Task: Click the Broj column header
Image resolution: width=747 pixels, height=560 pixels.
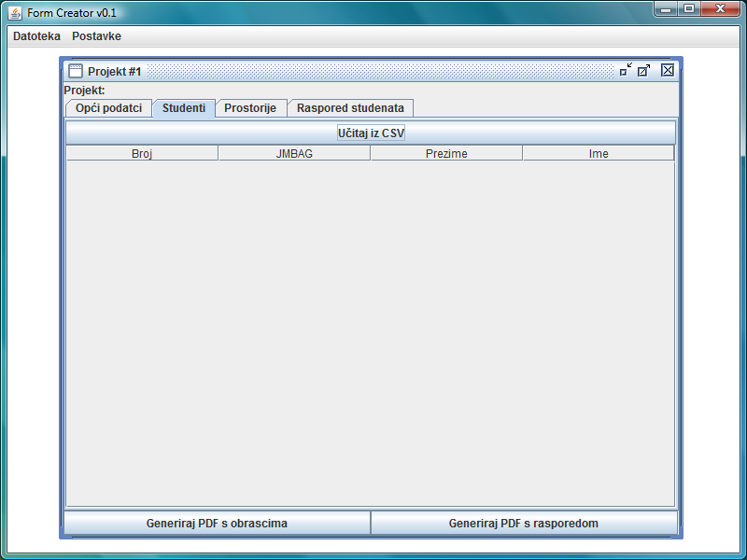Action: pos(142,154)
